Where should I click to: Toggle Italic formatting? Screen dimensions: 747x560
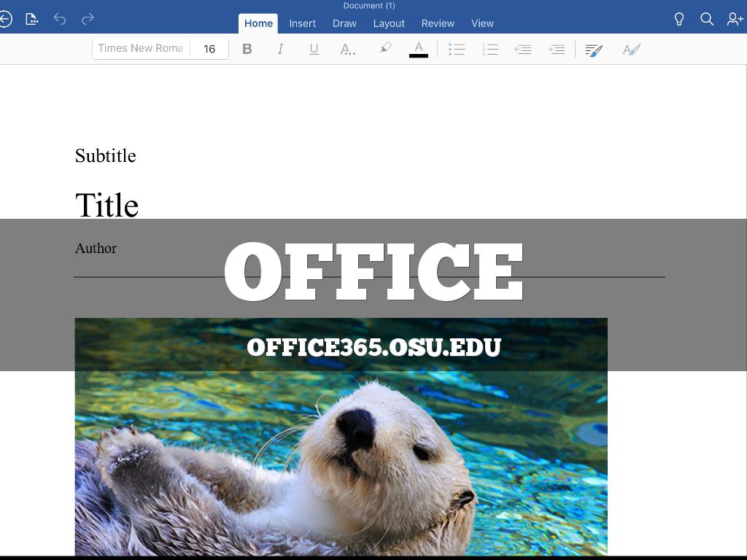click(x=280, y=49)
